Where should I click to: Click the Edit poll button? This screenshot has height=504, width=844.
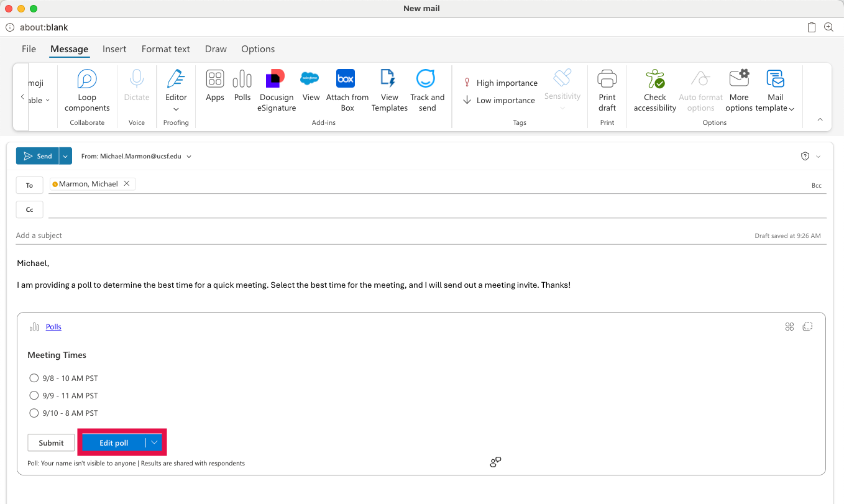pyautogui.click(x=114, y=442)
